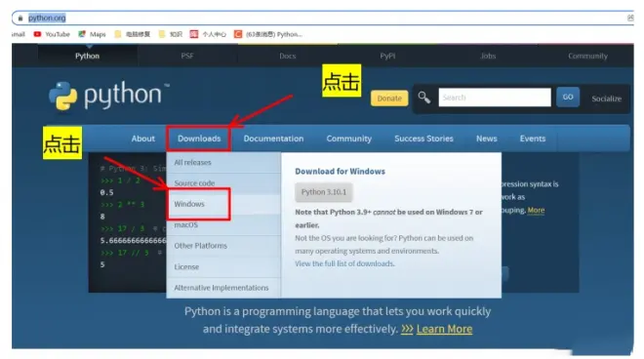
Task: Open the Documentation nav menu
Action: (x=273, y=139)
